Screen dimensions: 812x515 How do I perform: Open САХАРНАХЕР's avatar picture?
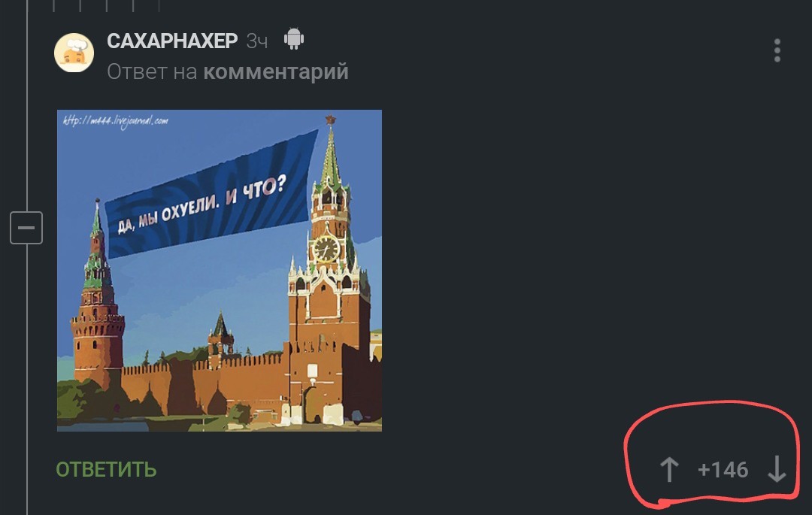point(74,53)
